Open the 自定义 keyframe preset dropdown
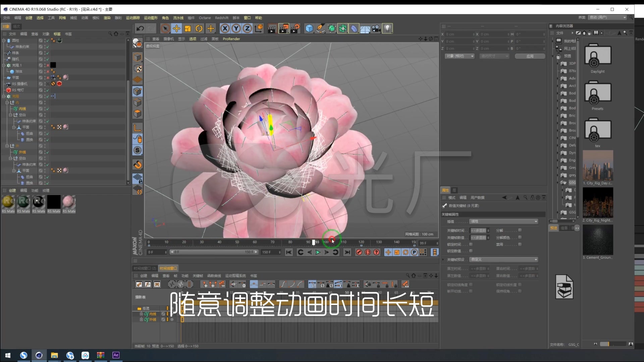The height and width of the screenshot is (362, 644). click(x=503, y=259)
